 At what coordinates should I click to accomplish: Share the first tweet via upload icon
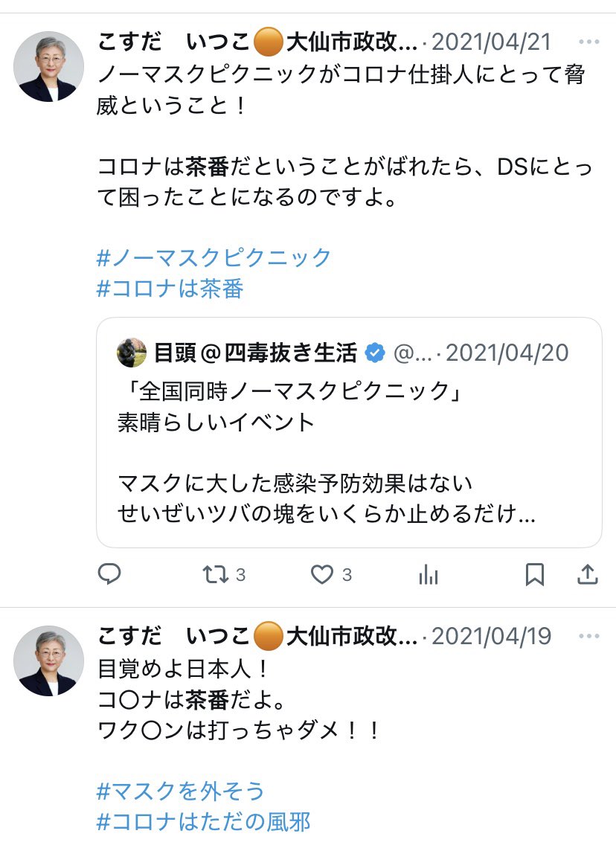point(587,574)
